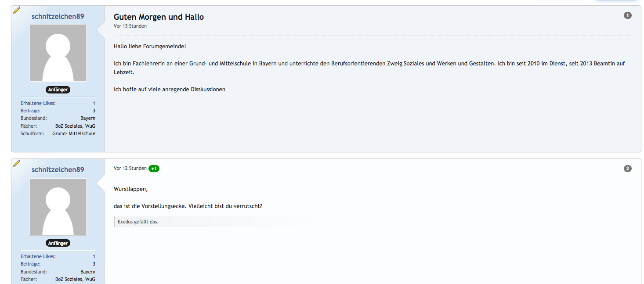Click the Anfänger rank badge in post #2
The width and height of the screenshot is (644, 284).
pos(58,243)
